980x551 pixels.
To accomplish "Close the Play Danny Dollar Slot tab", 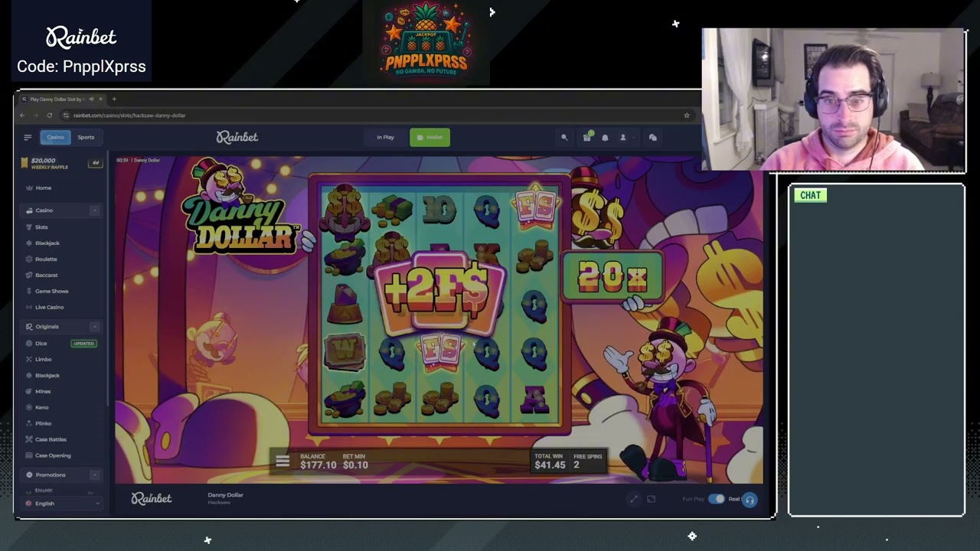I will 100,99.
